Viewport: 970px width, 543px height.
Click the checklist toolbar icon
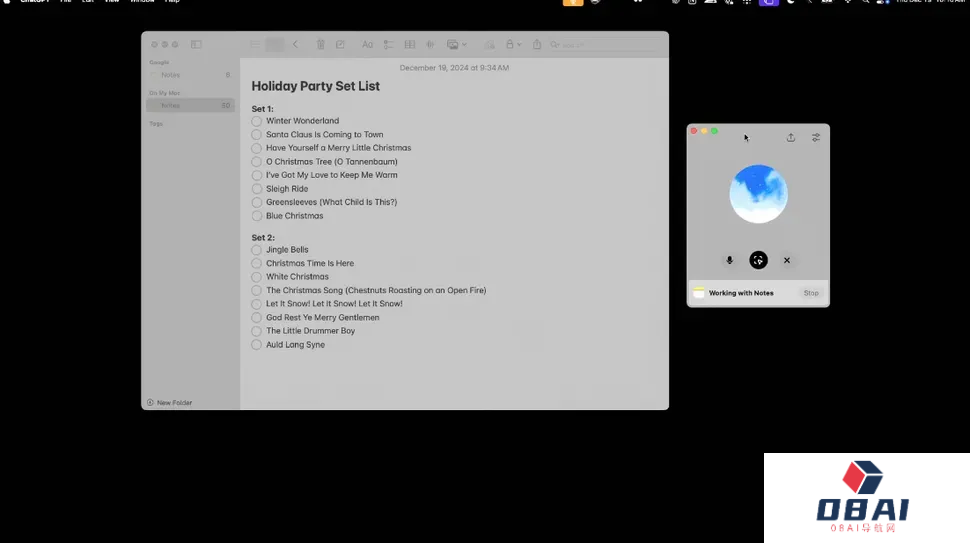tap(388, 45)
